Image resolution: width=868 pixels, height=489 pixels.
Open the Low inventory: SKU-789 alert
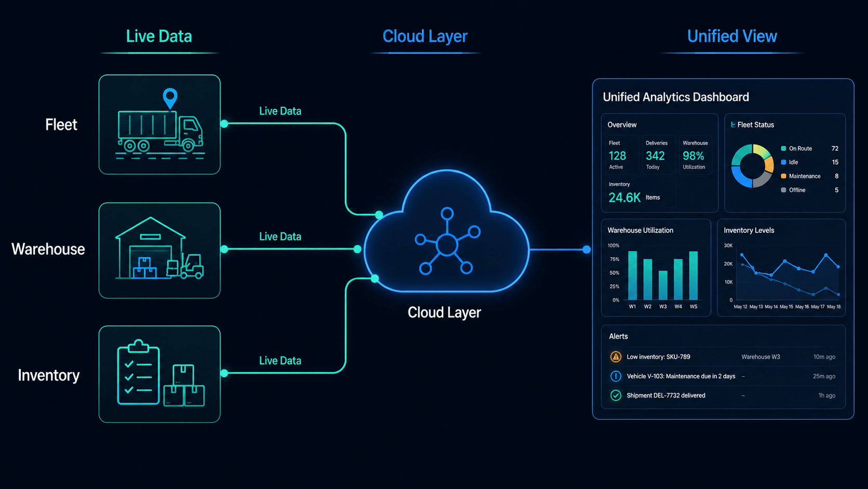723,357
